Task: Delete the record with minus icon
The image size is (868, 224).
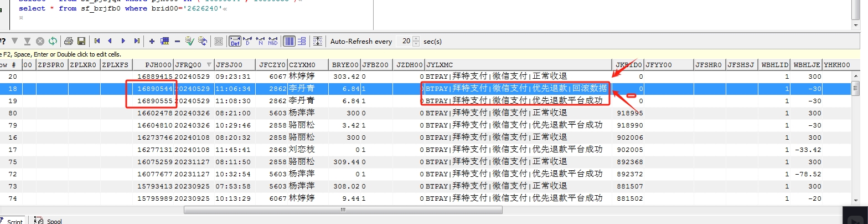Action: [x=177, y=41]
